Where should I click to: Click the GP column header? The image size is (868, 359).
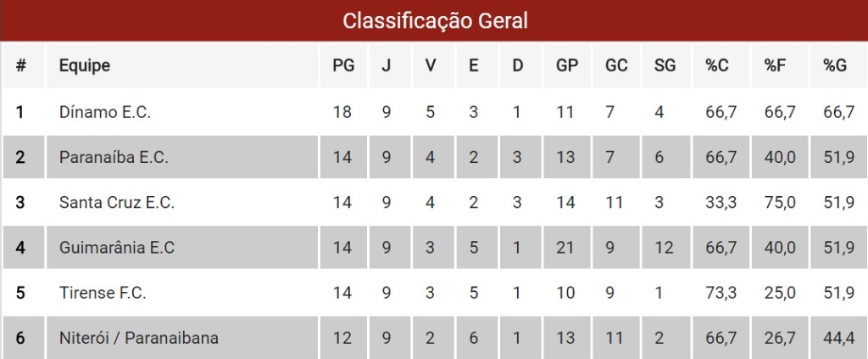[566, 66]
